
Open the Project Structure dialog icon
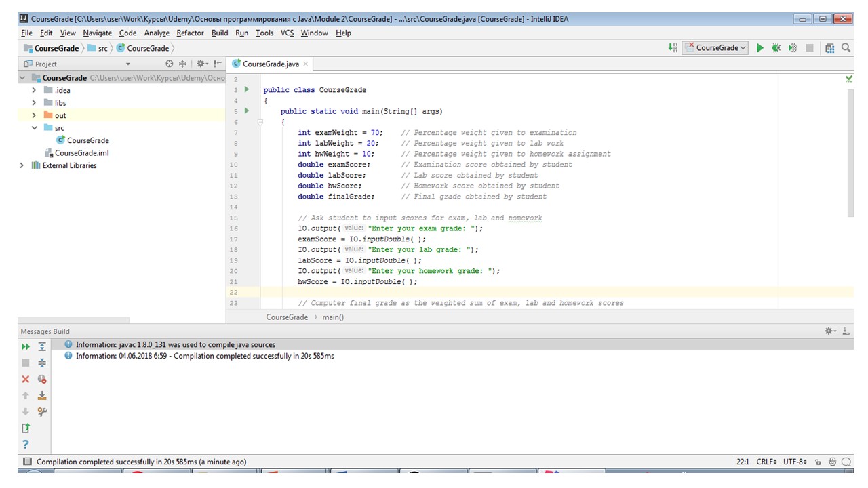[829, 48]
